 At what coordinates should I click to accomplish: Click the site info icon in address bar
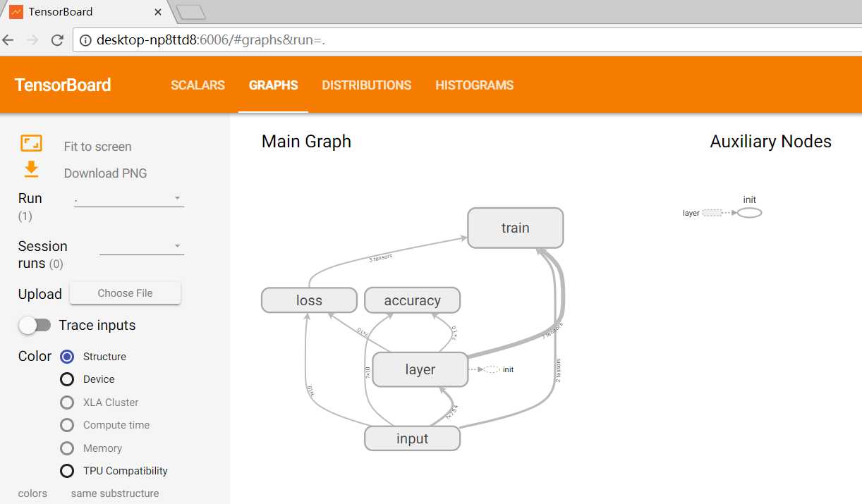pyautogui.click(x=85, y=40)
